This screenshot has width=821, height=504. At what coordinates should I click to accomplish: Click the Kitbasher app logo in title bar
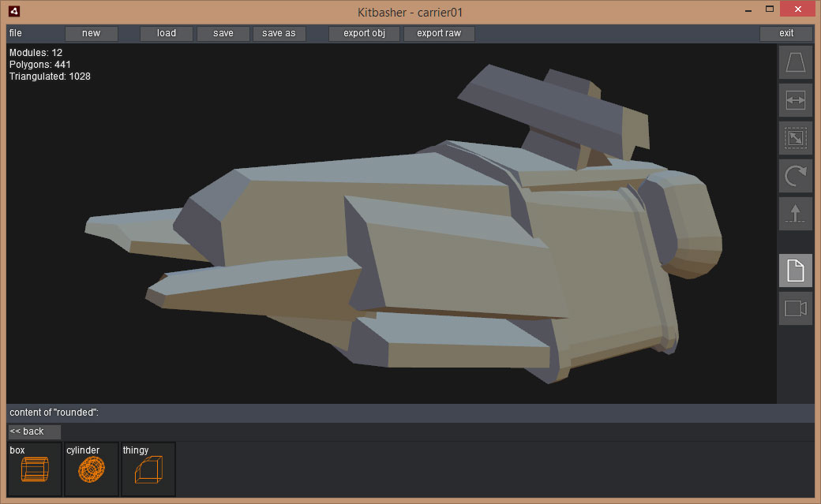pos(14,12)
